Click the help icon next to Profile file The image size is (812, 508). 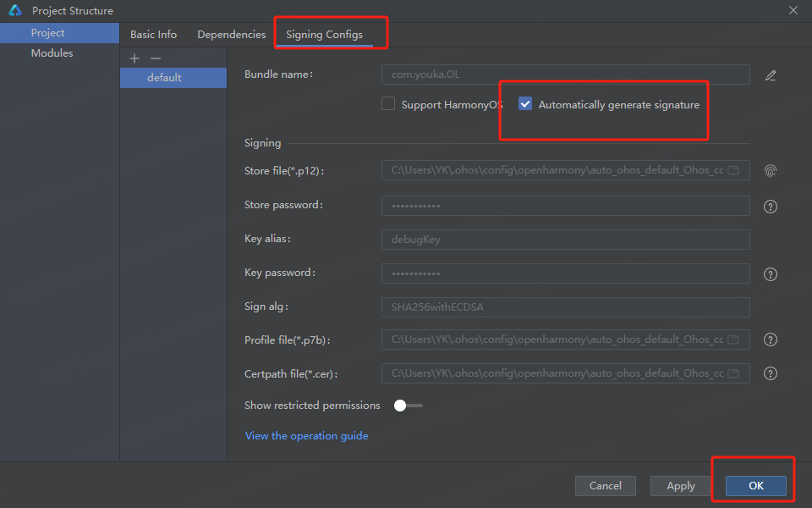point(770,340)
